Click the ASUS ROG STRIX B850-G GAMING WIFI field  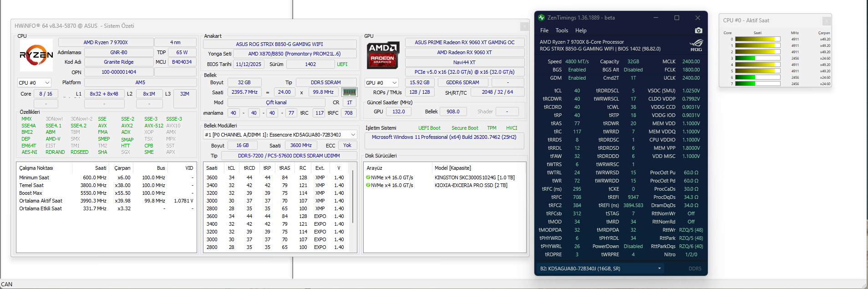tap(279, 44)
